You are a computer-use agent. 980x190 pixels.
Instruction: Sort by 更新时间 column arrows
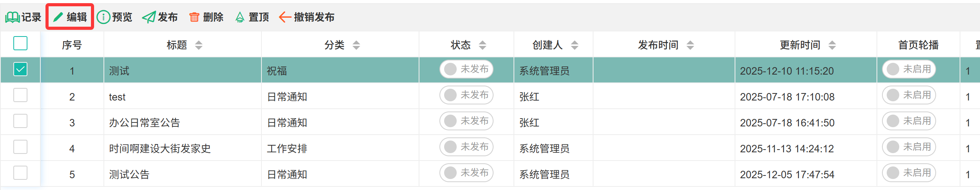click(832, 45)
